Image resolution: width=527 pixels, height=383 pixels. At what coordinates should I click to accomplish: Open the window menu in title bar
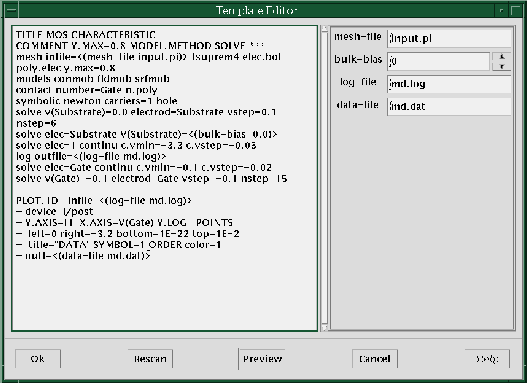(x=11, y=10)
